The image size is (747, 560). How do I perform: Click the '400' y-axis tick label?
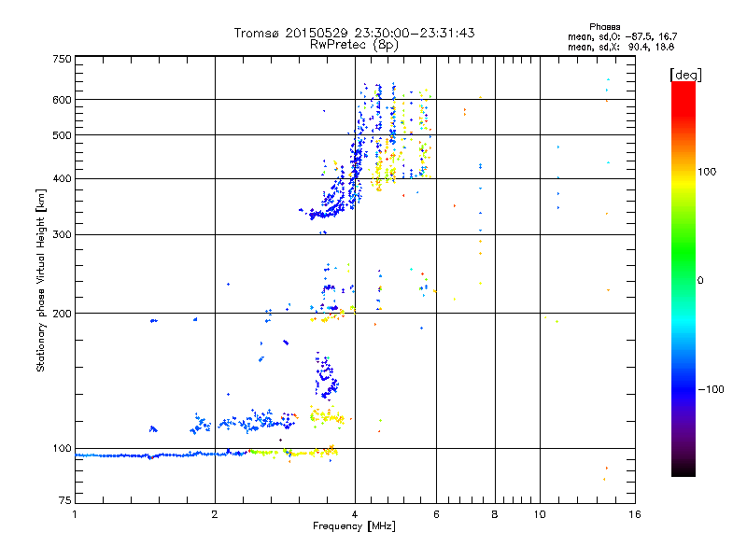(x=62, y=178)
